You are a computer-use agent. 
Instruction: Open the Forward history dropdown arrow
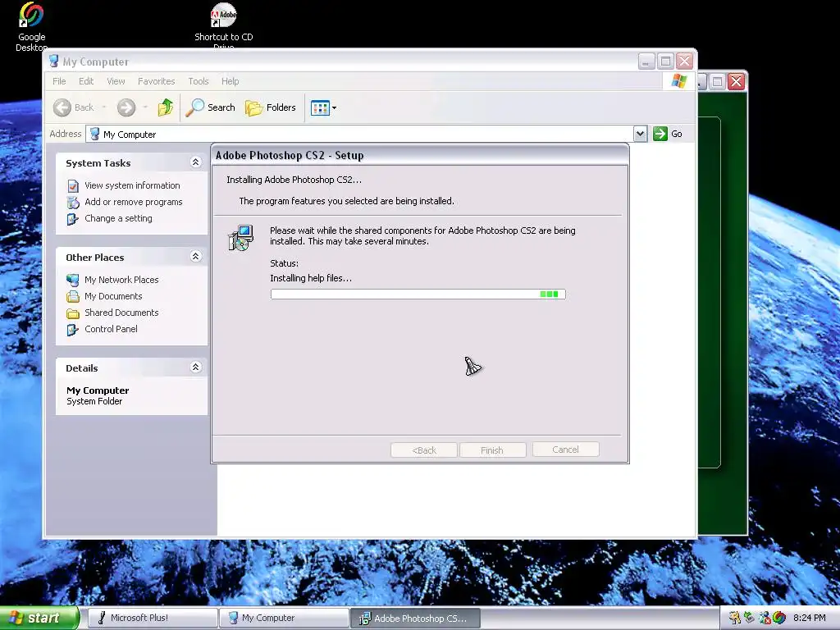pos(145,107)
